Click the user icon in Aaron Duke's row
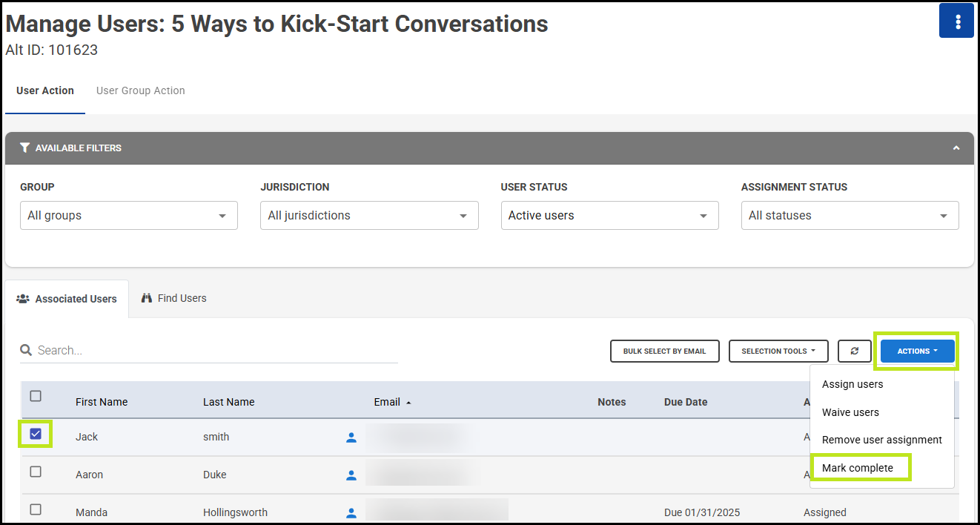Viewport: 980px width, 525px height. click(351, 475)
